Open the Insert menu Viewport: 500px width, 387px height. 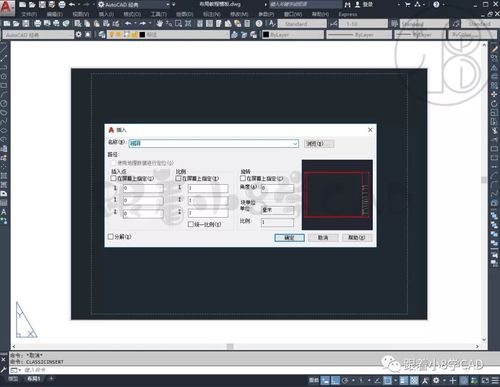[106, 14]
